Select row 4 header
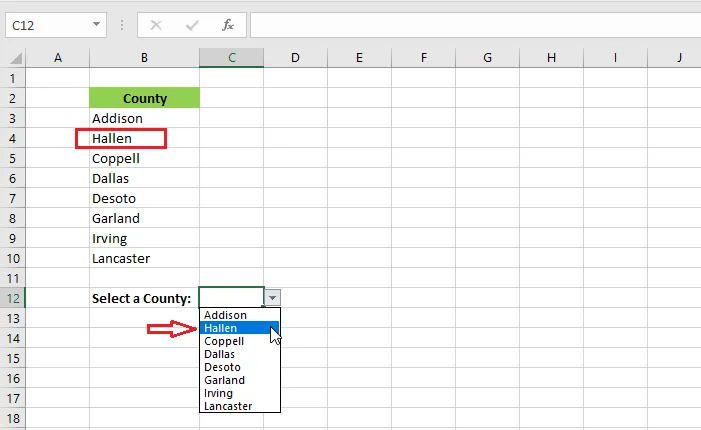Image resolution: width=701 pixels, height=430 pixels. pyautogui.click(x=13, y=138)
